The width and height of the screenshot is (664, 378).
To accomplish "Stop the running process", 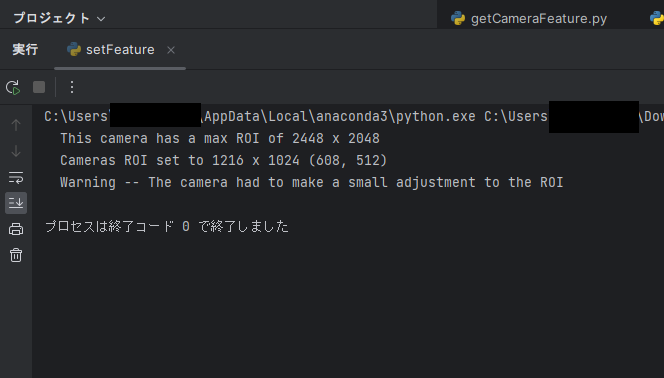I will [x=39, y=87].
